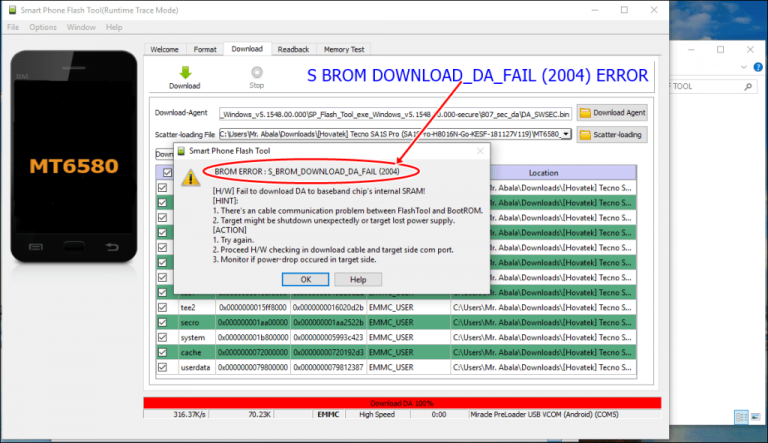The height and width of the screenshot is (443, 768).
Task: Expand the Scatter-loading File dropdown
Action: (567, 134)
